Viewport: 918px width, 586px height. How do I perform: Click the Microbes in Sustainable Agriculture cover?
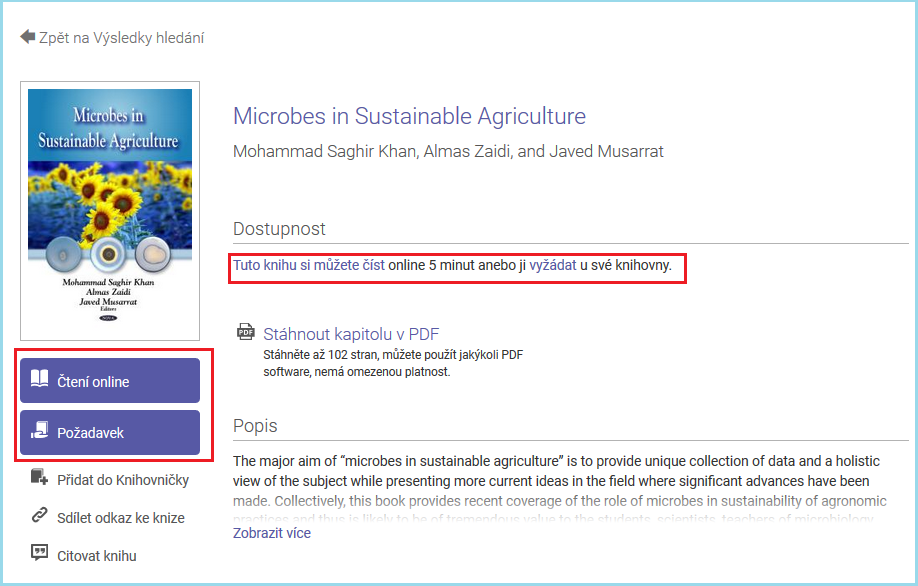110,210
